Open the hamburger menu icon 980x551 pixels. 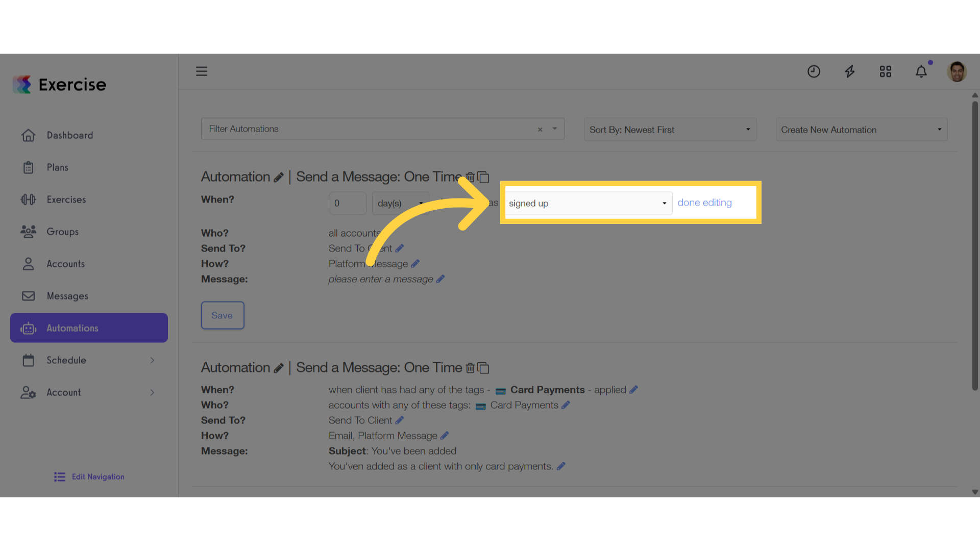pos(202,71)
